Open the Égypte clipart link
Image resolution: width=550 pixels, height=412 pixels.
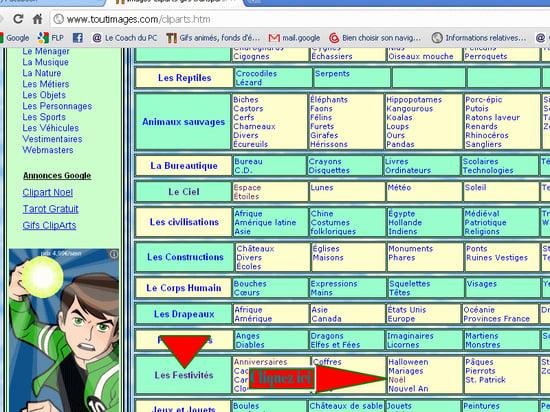point(402,214)
